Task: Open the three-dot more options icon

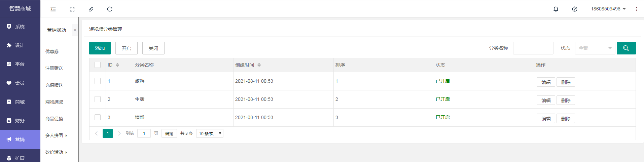Action: click(637, 9)
